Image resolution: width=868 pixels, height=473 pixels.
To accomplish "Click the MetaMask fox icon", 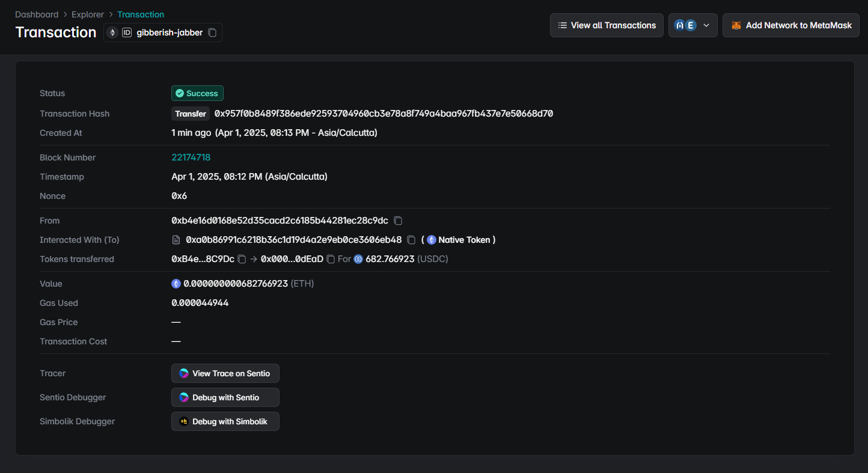I will tap(736, 25).
